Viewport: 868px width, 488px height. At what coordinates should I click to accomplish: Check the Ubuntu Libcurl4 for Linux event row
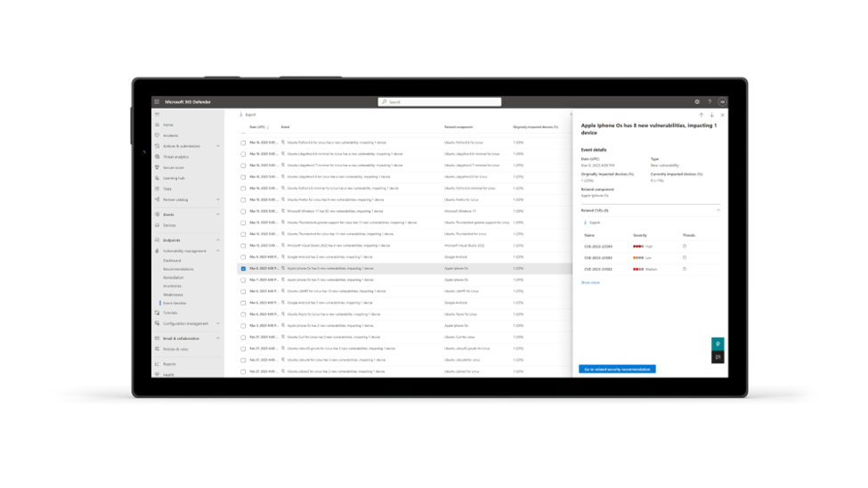(243, 360)
